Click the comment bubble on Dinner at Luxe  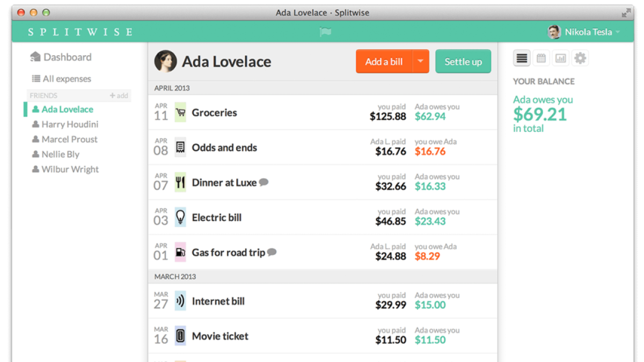[x=264, y=182]
